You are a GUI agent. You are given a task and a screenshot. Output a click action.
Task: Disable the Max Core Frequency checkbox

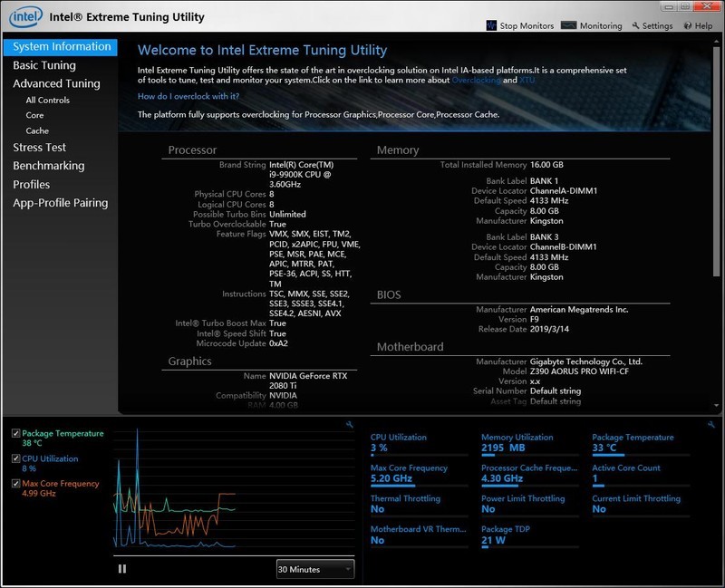[16, 484]
